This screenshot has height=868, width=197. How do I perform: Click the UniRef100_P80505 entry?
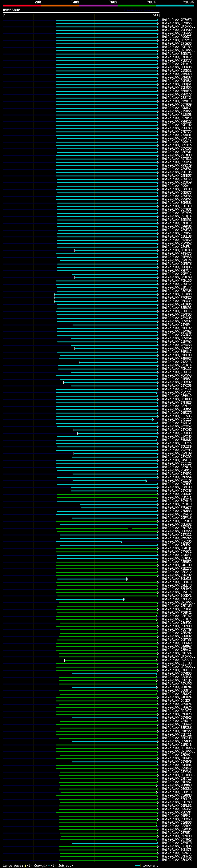pos(176,375)
